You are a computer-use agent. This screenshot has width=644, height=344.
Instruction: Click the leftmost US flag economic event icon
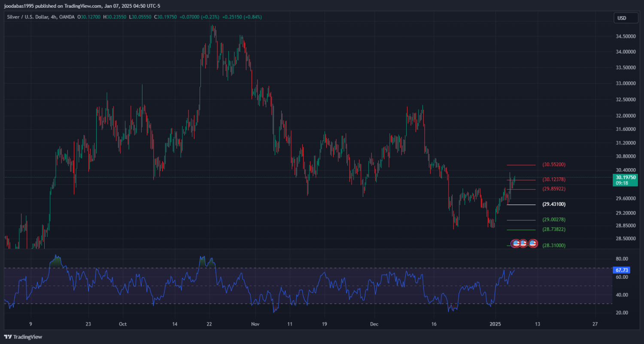(516, 243)
